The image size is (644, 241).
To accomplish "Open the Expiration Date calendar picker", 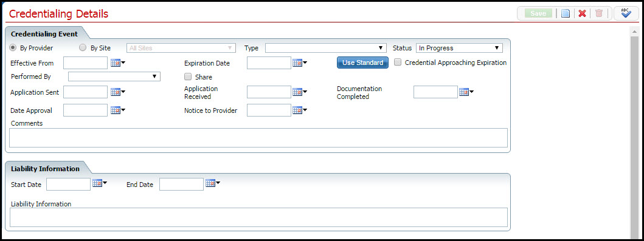I will coord(300,63).
